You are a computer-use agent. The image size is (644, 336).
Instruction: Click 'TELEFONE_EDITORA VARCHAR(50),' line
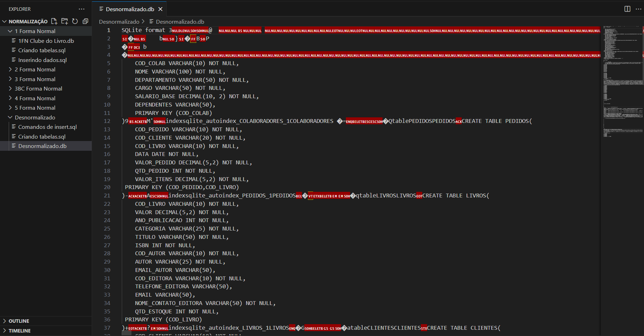point(183,287)
